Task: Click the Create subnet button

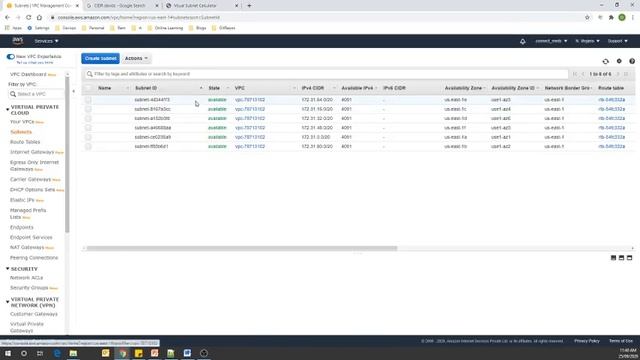Action: 100,58
